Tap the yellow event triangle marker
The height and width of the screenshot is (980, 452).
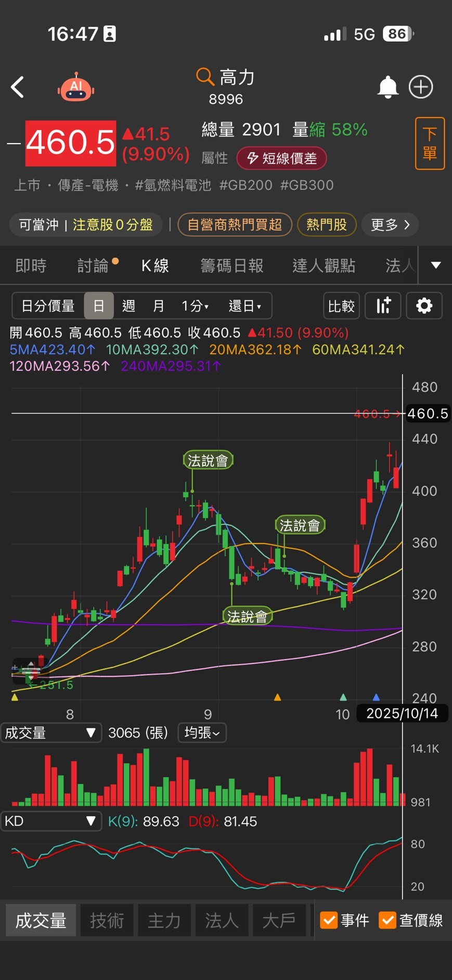click(15, 697)
